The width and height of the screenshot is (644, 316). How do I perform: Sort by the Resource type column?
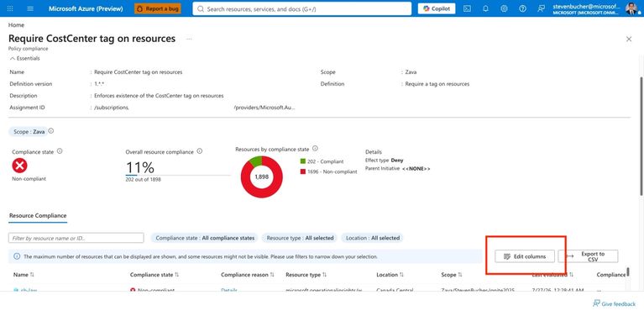(306, 275)
